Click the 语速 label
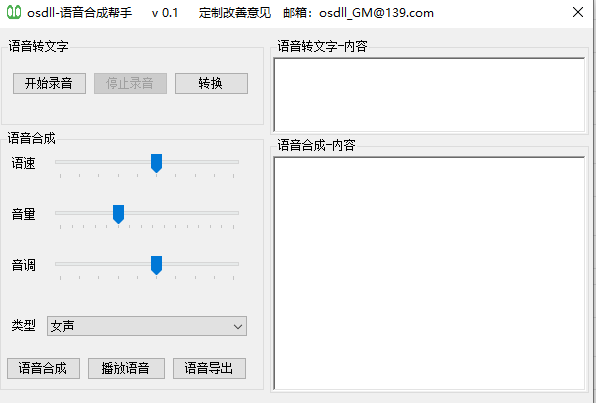 (x=24, y=163)
